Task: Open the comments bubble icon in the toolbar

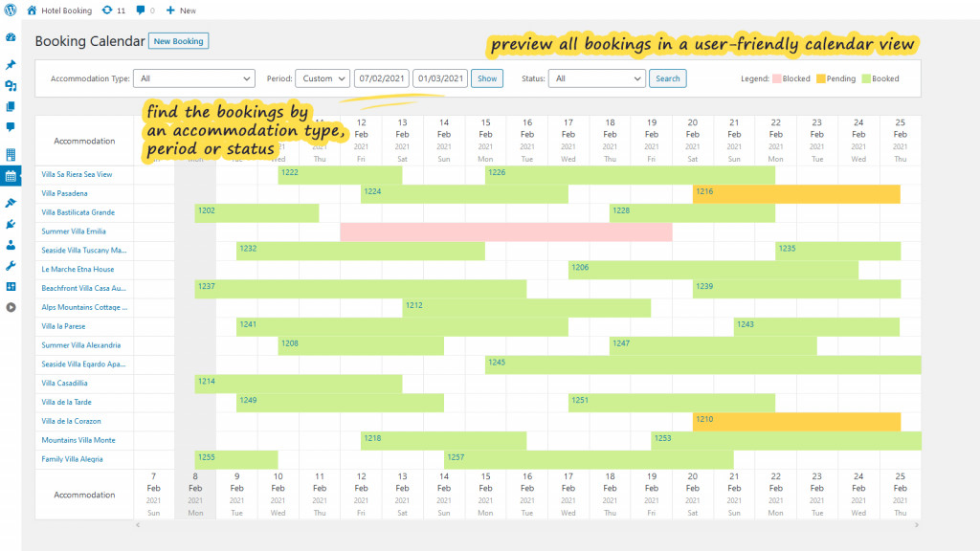Action: click(141, 10)
